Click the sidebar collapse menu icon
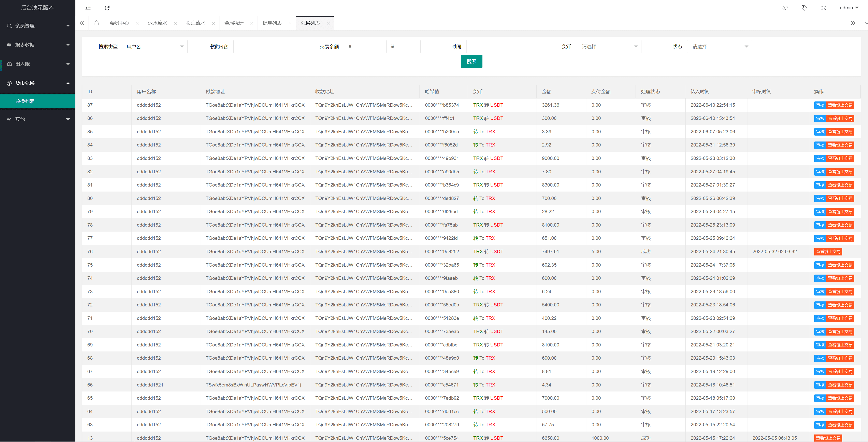The height and width of the screenshot is (442, 868). pos(88,8)
